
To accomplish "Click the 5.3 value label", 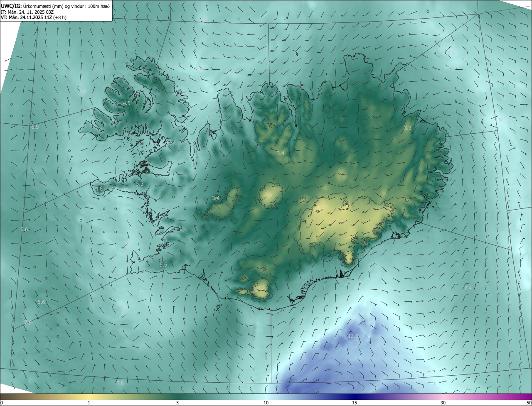I will [x=140, y=183].
